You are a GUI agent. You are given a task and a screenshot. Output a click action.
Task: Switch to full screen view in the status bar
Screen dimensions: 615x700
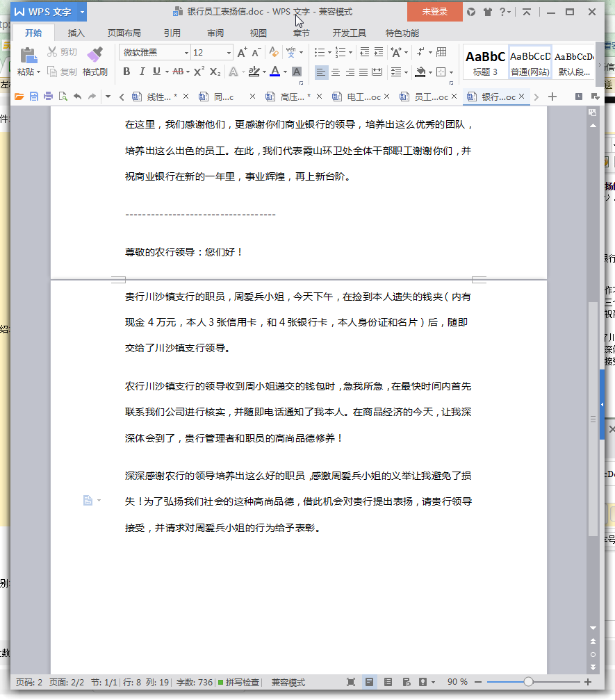(351, 682)
